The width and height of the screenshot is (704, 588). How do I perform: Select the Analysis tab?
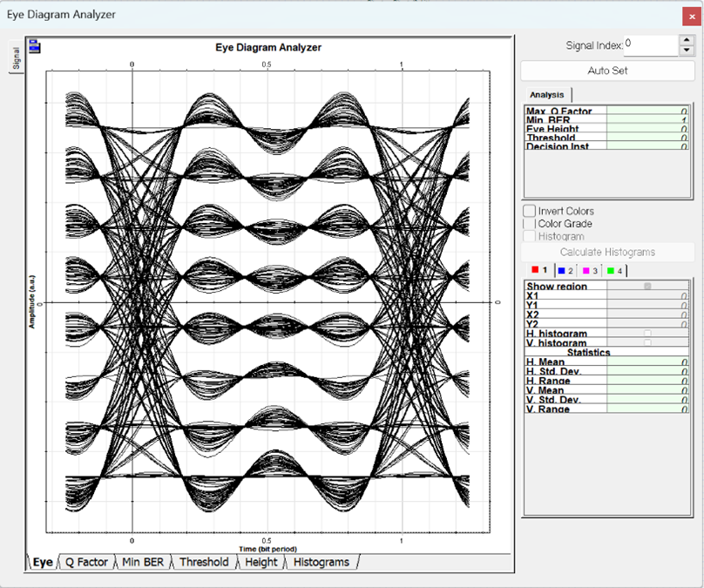tap(546, 95)
